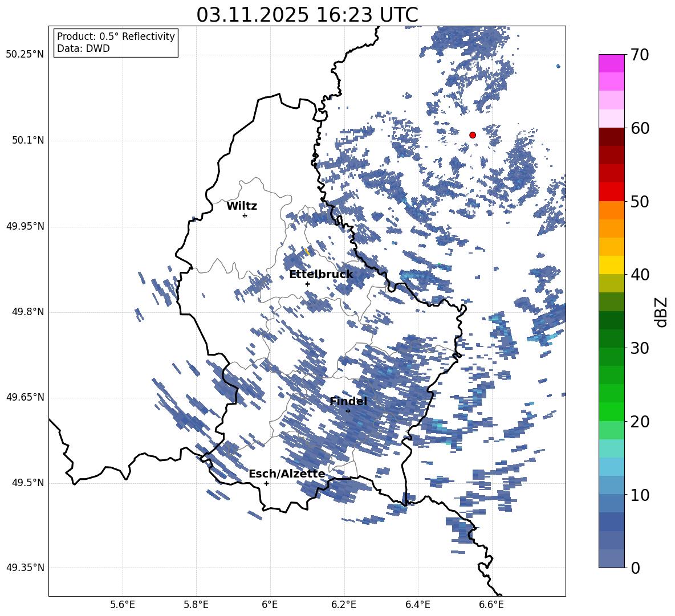Click the Esch/Alzette city label
The height and width of the screenshot is (616, 675).
[287, 474]
